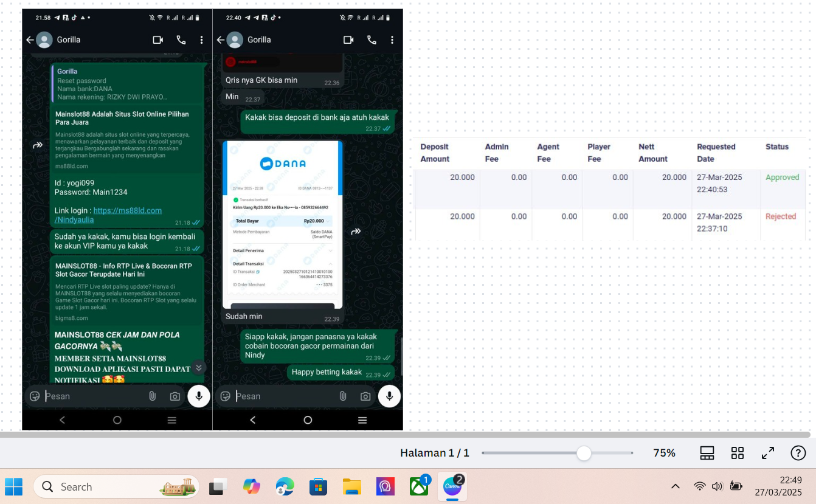This screenshot has height=504, width=816.
Task: Show hidden system tray icons
Action: (676, 486)
